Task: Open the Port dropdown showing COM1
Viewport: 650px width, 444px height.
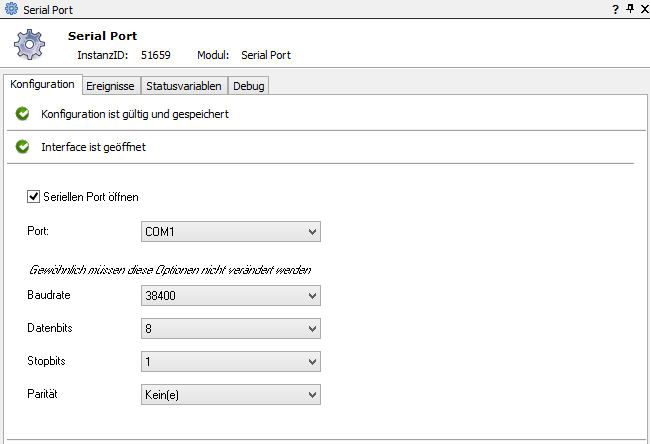Action: pos(231,232)
